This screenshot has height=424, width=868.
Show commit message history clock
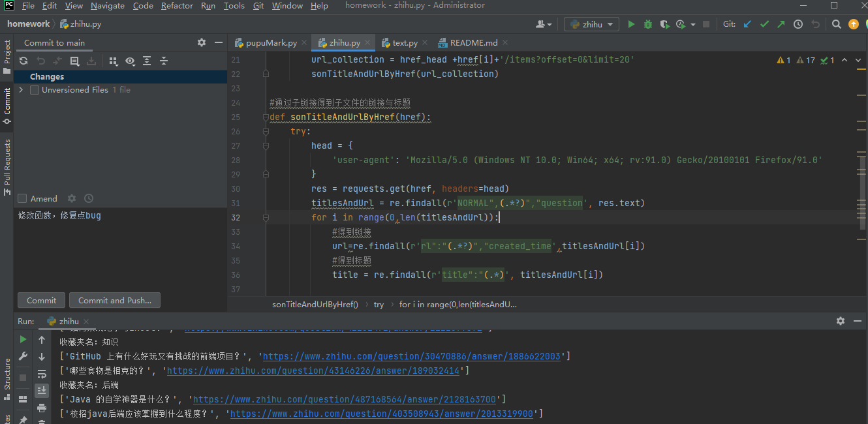tap(89, 198)
